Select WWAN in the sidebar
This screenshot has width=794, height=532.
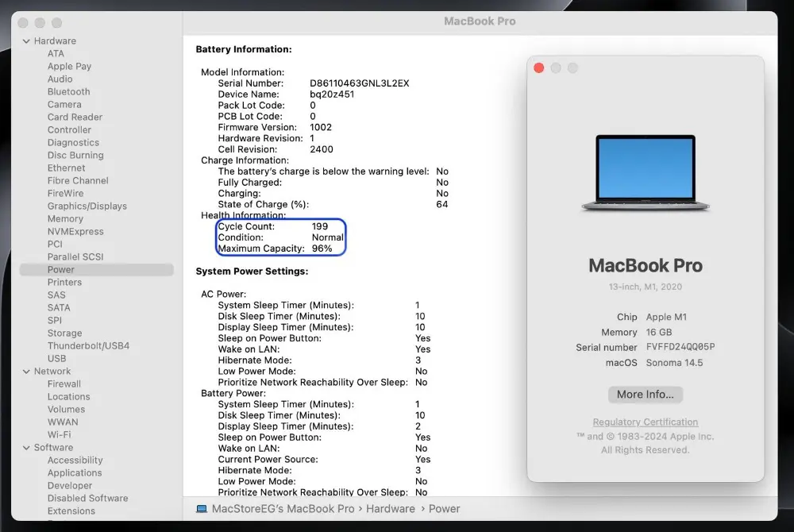click(x=63, y=422)
